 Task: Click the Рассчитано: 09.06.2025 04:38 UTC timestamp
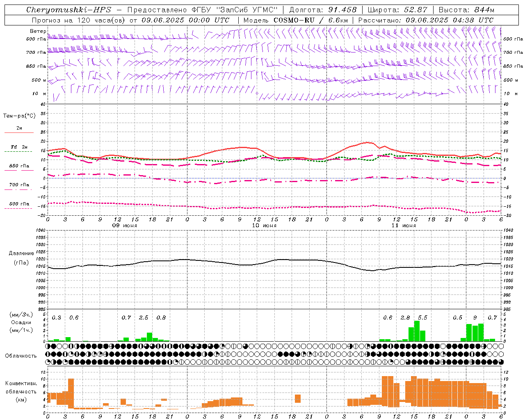426,20
